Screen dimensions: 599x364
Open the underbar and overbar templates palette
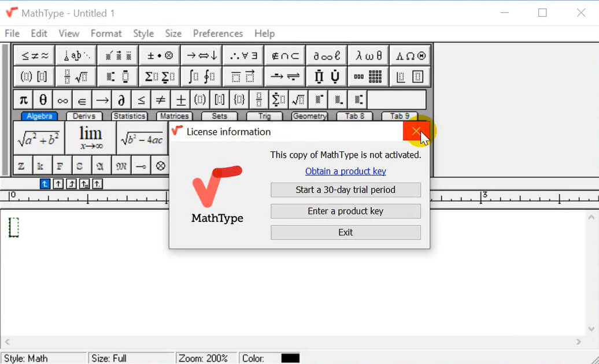(243, 76)
